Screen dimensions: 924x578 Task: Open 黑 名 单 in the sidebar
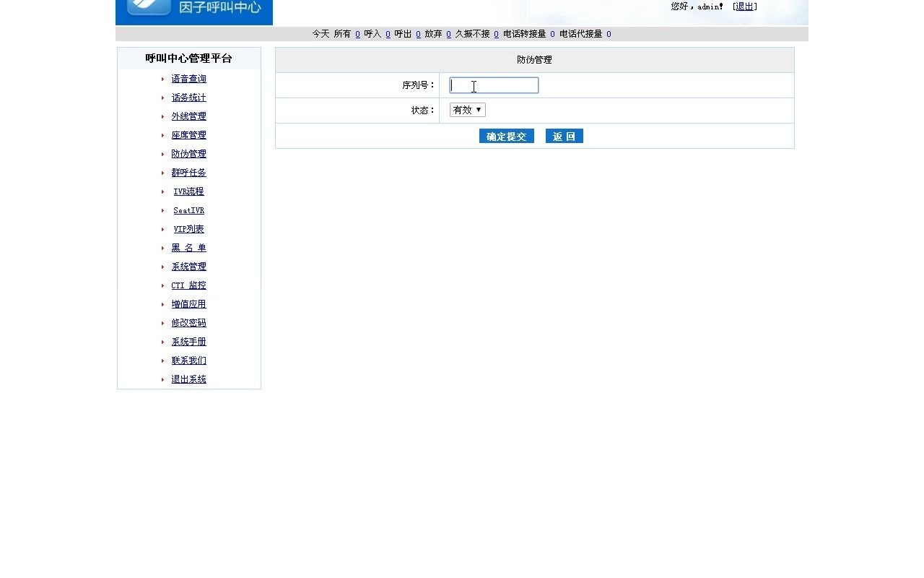point(188,248)
